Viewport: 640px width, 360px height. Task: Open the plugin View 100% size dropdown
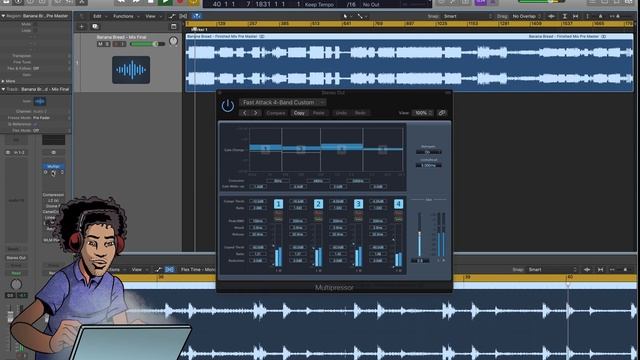coord(423,113)
